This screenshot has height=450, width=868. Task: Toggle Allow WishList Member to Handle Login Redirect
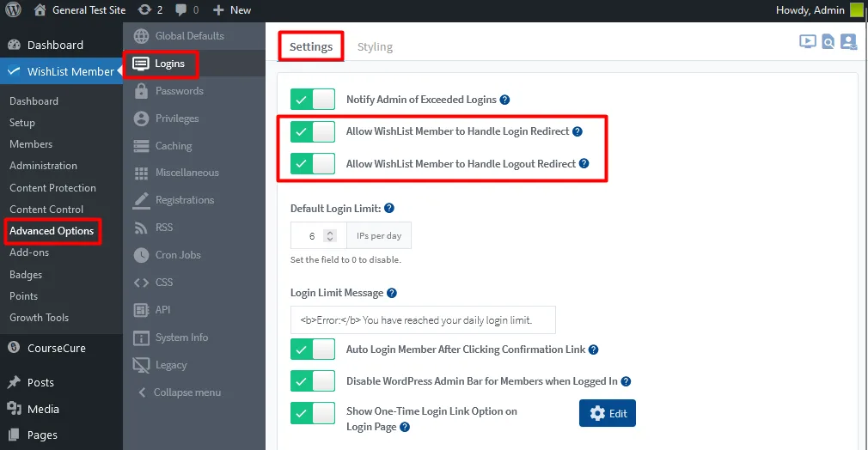click(313, 131)
